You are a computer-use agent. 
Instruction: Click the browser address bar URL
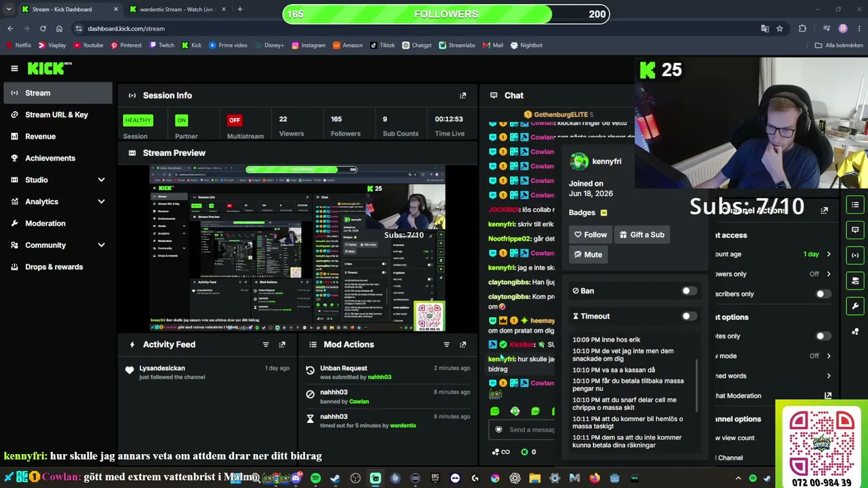click(126, 28)
